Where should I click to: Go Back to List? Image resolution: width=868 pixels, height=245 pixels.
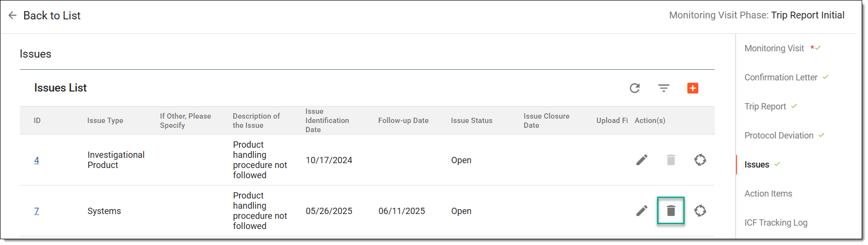tap(52, 15)
